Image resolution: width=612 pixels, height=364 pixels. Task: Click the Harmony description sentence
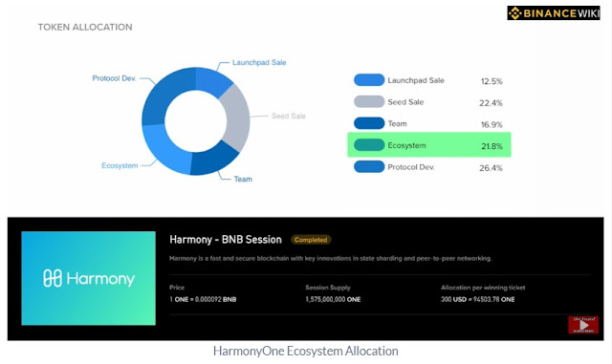pyautogui.click(x=331, y=258)
